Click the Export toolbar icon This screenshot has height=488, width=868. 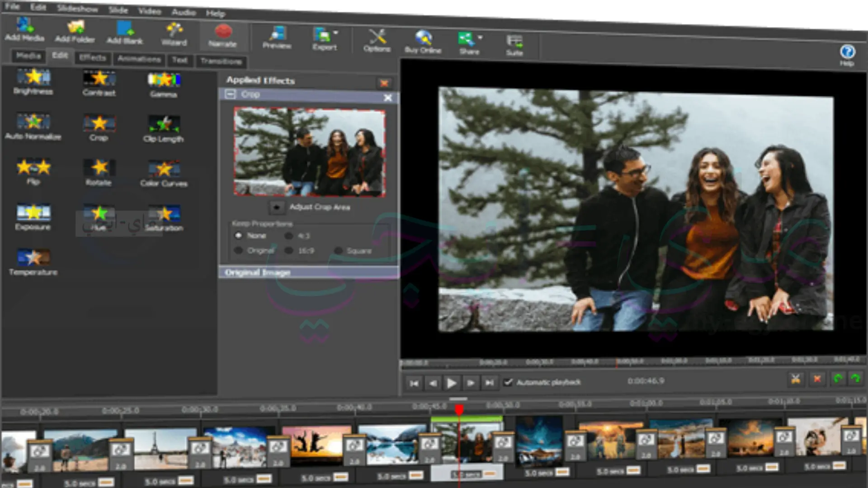(x=323, y=38)
